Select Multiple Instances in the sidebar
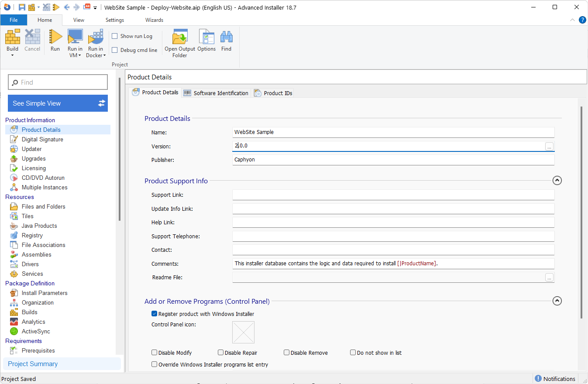 click(45, 187)
